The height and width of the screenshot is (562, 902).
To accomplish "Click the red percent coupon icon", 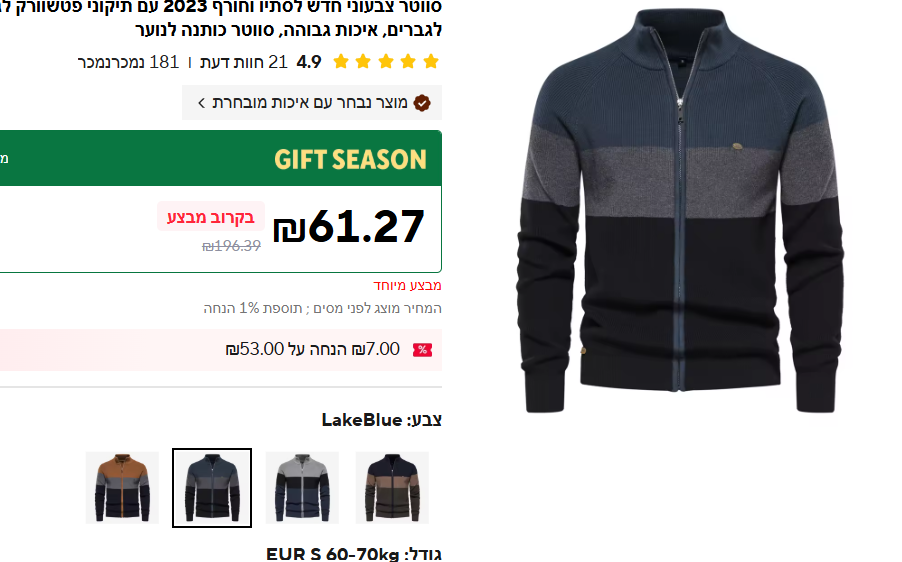I will pyautogui.click(x=422, y=350).
